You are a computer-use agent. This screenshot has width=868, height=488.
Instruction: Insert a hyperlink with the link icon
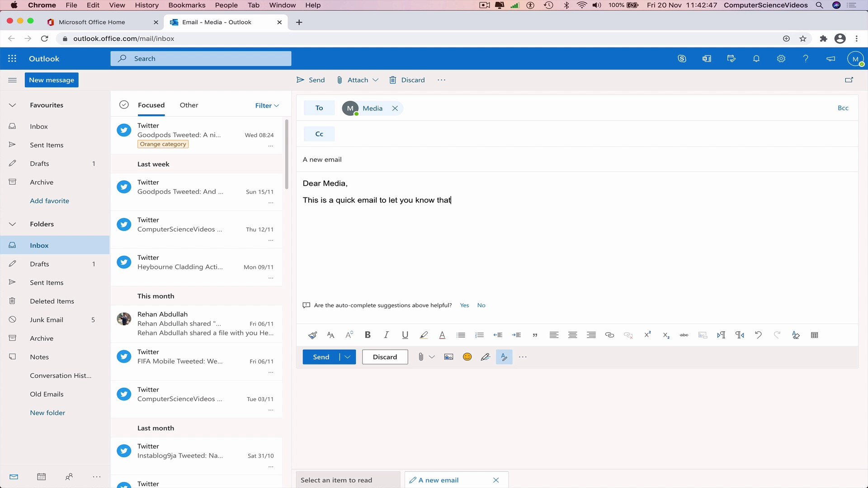point(609,335)
